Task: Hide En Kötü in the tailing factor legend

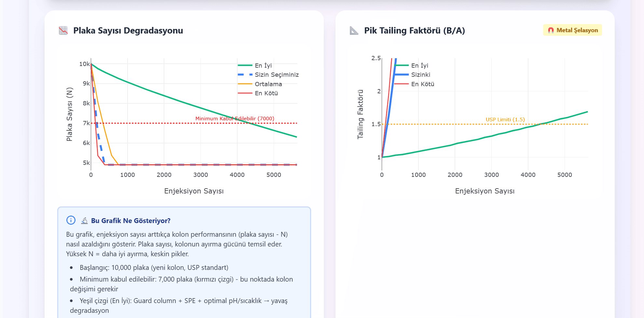Action: 422,84
